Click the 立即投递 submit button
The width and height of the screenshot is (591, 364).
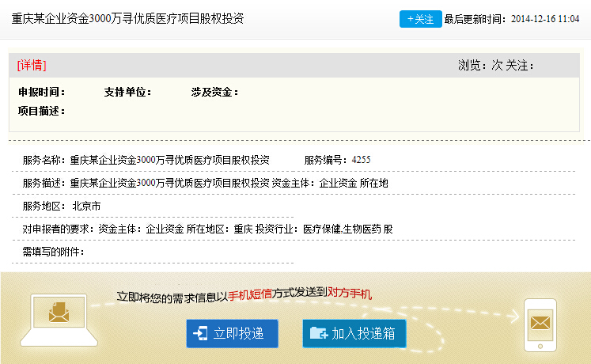click(x=232, y=333)
